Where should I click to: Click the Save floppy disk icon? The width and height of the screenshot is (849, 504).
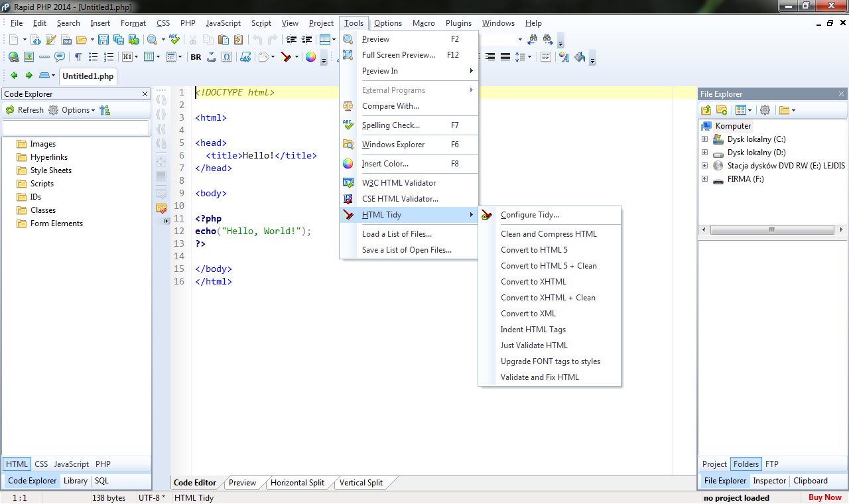(x=103, y=40)
